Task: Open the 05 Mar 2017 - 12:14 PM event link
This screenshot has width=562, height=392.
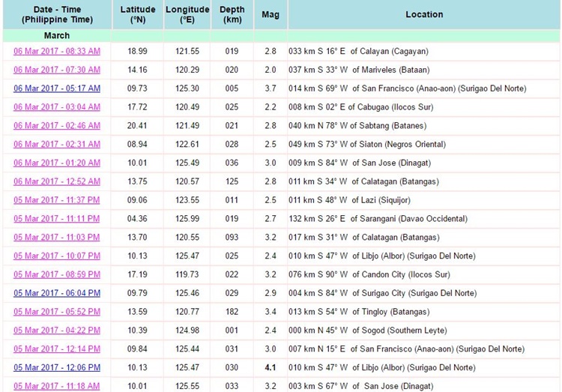Action: point(57,349)
